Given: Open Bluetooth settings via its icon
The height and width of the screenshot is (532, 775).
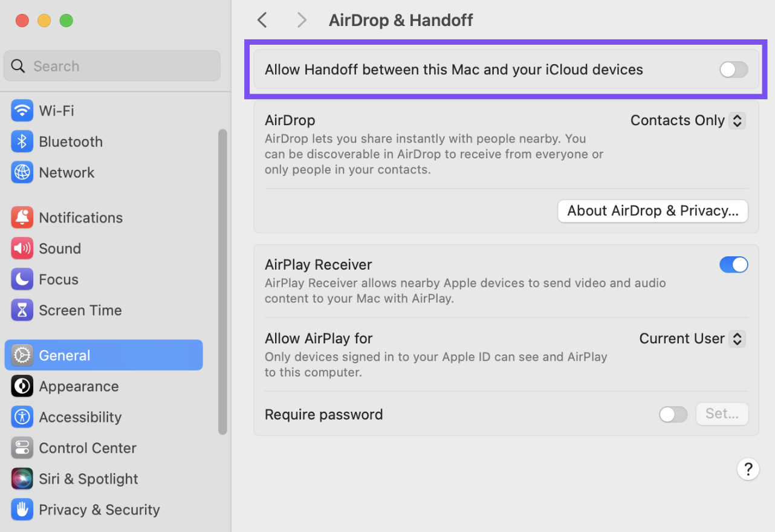Looking at the screenshot, I should click(x=22, y=141).
